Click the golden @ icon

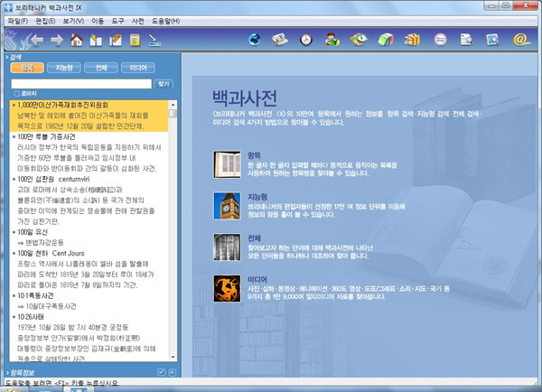pyautogui.click(x=521, y=40)
